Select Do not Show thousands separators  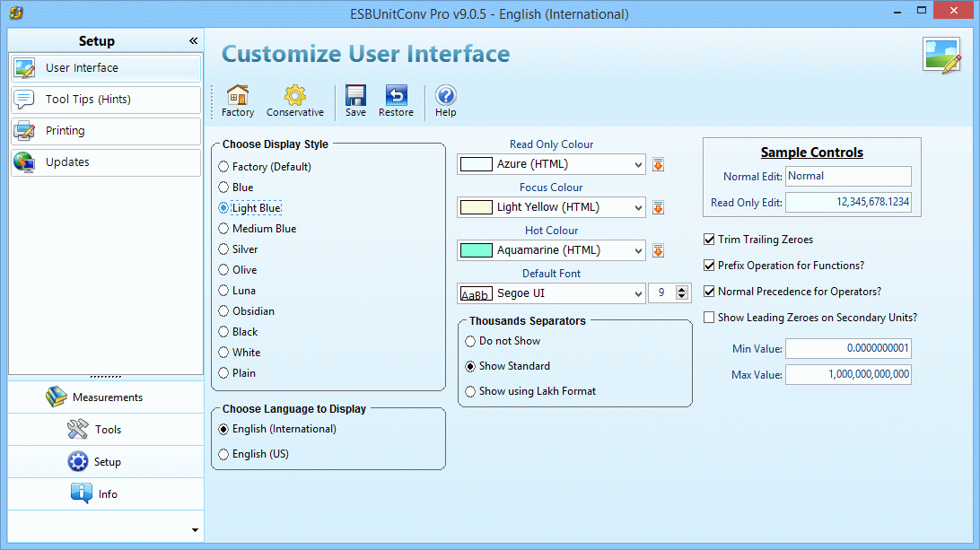pyautogui.click(x=503, y=341)
